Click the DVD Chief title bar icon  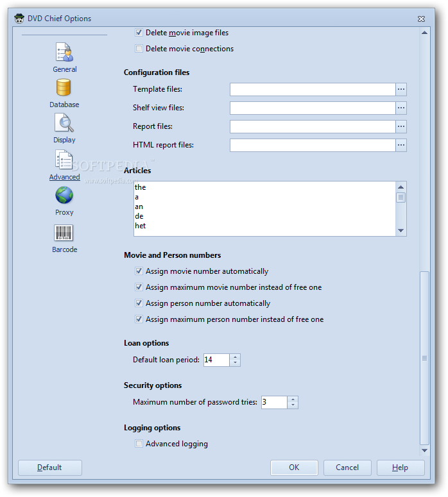click(19, 19)
